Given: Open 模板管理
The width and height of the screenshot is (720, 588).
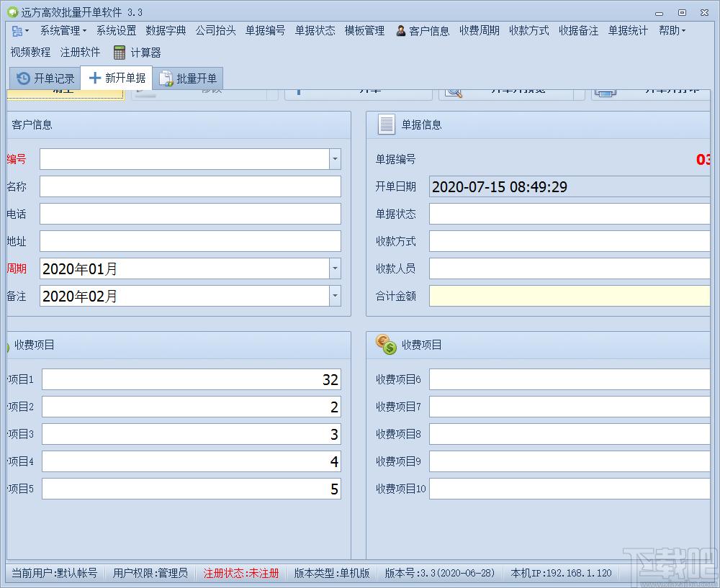Looking at the screenshot, I should point(364,31).
